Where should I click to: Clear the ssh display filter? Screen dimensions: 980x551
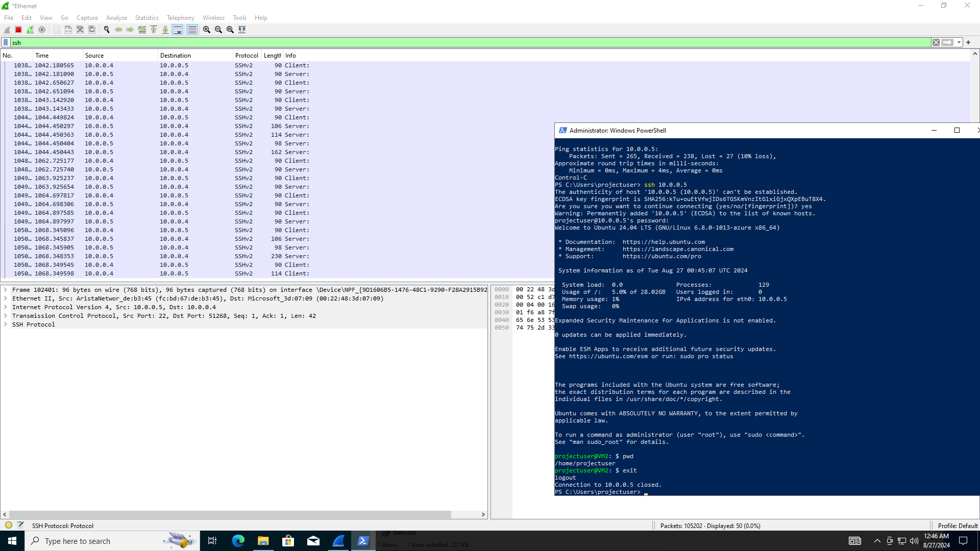[x=936, y=42]
